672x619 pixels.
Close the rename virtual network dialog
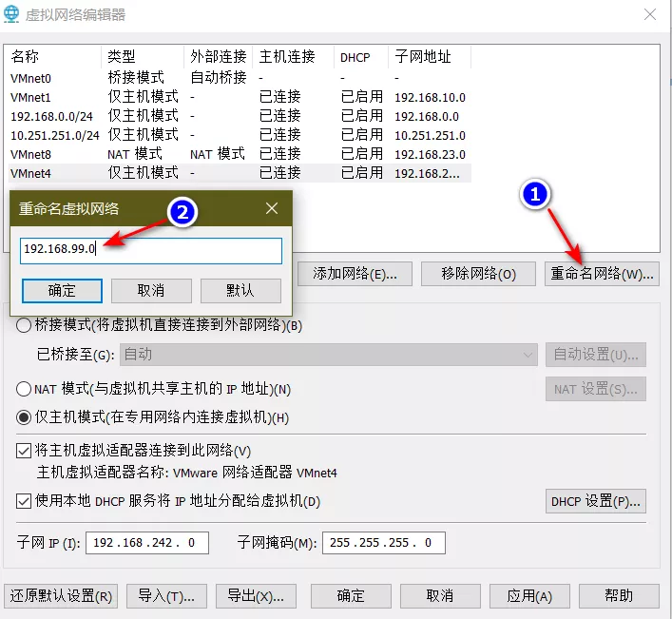coord(272,208)
